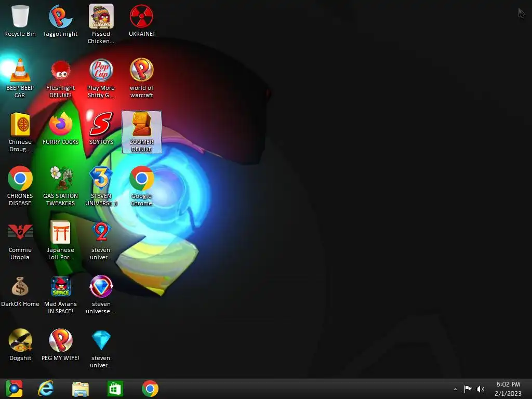This screenshot has height=399, width=532.
Task: Open the PEG MY WIFE! shortcut
Action: coord(60,345)
